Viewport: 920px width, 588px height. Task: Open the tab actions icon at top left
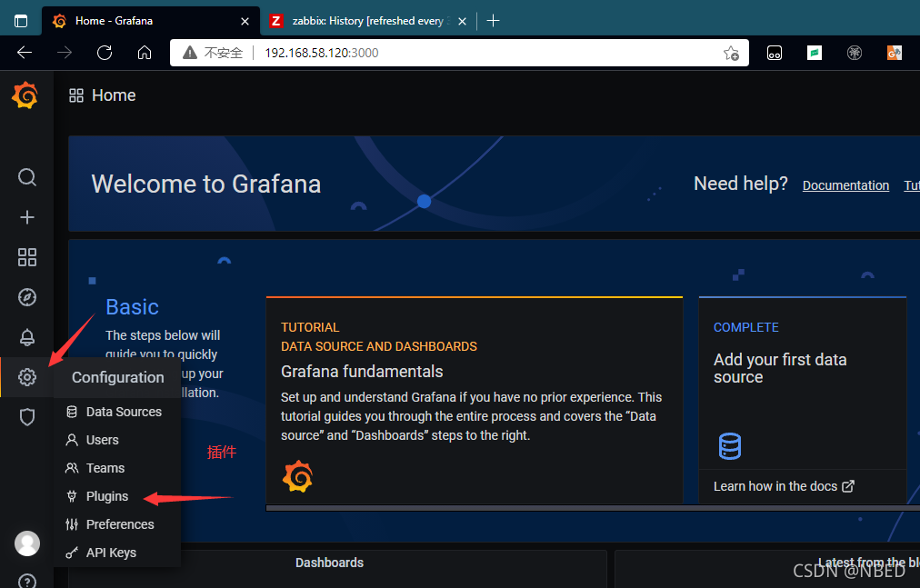(x=21, y=21)
